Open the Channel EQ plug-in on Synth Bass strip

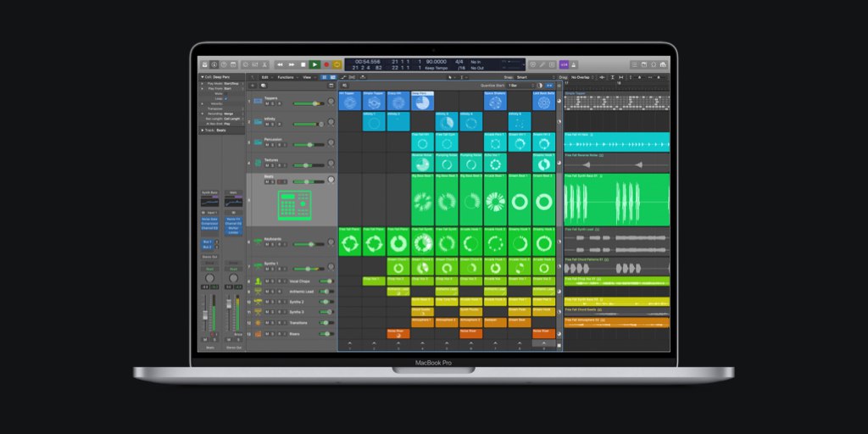[209, 228]
